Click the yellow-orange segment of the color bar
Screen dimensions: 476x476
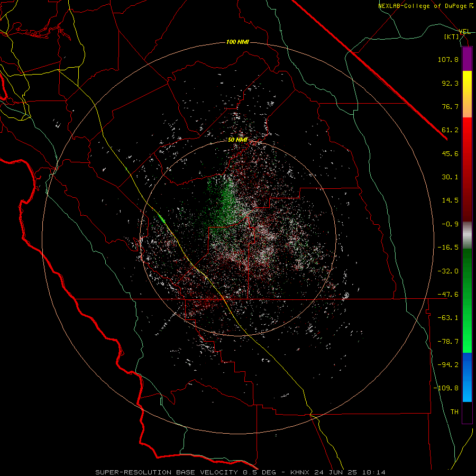[467, 94]
